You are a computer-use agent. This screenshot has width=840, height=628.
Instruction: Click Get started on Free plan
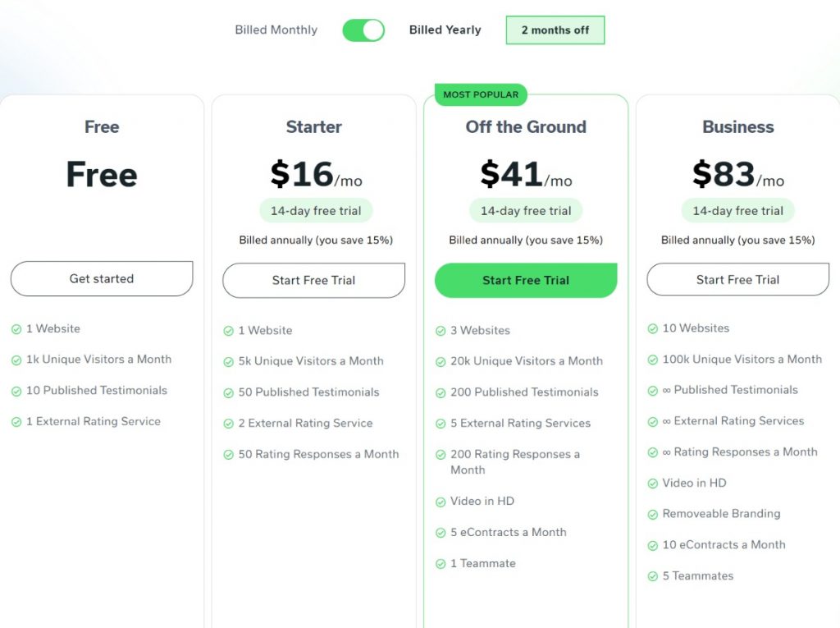(x=102, y=279)
